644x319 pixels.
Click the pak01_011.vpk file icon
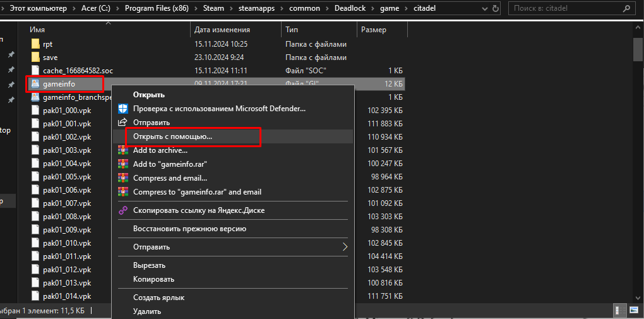click(x=35, y=256)
